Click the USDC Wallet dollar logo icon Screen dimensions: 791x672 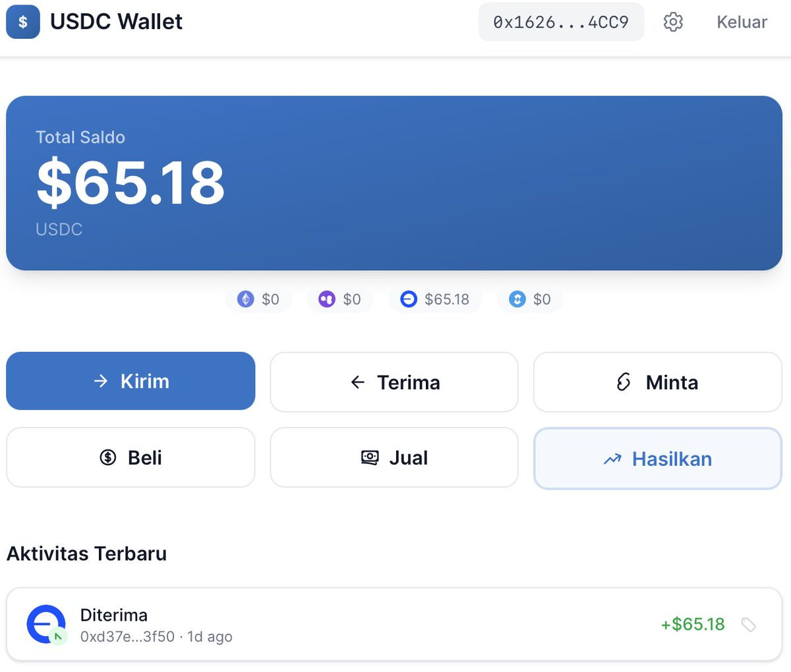tap(23, 22)
